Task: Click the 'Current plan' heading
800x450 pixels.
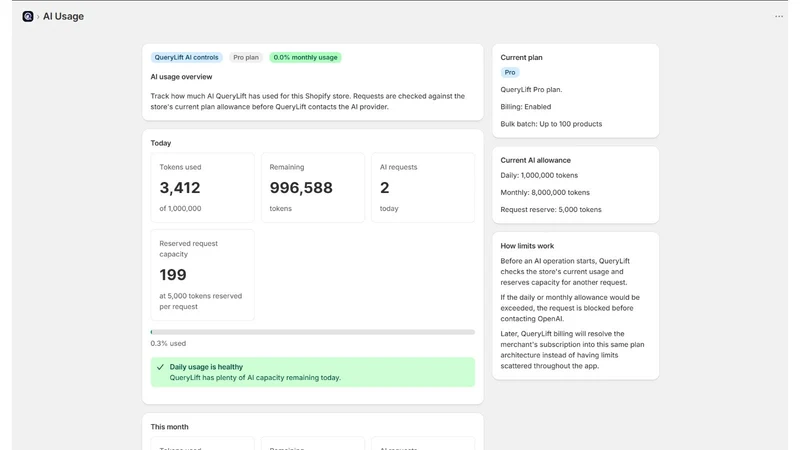Action: pos(521,57)
